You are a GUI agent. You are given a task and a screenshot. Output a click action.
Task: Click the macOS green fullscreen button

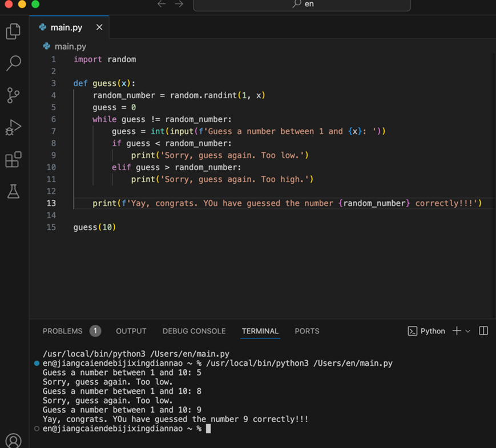pos(35,3)
